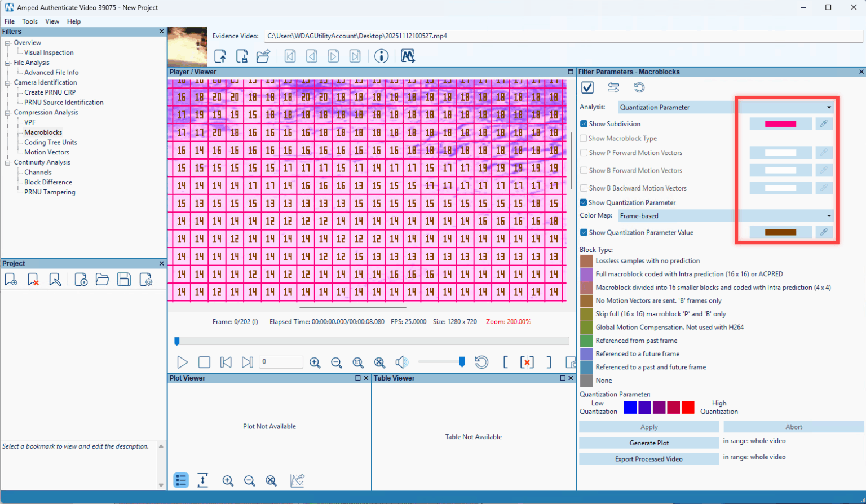Click Export Processed Video button

[649, 459]
